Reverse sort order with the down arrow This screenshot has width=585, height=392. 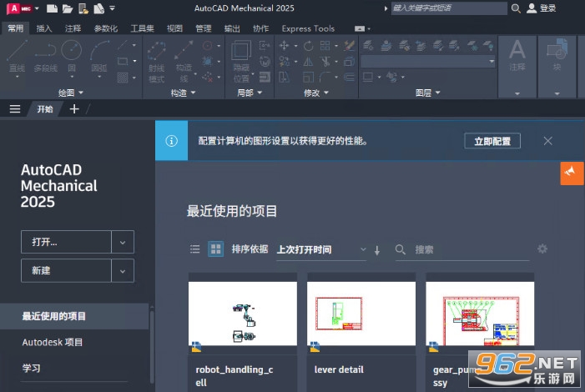pyautogui.click(x=377, y=250)
